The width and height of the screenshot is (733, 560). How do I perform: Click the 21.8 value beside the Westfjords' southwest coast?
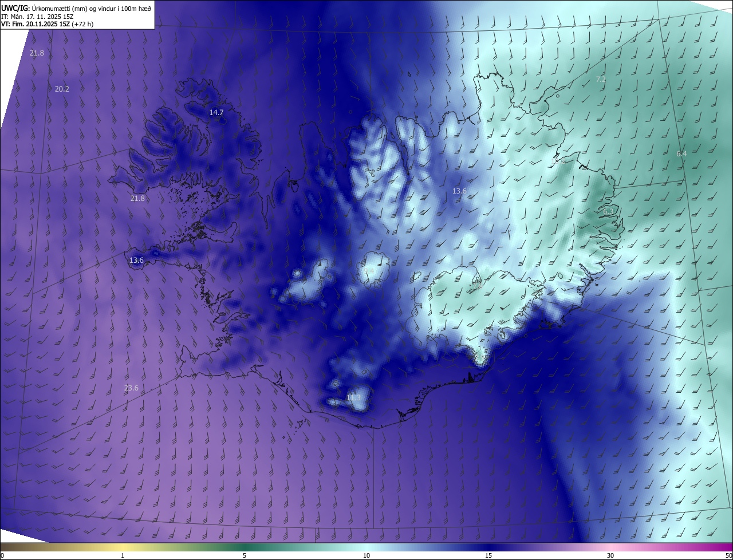click(x=137, y=198)
